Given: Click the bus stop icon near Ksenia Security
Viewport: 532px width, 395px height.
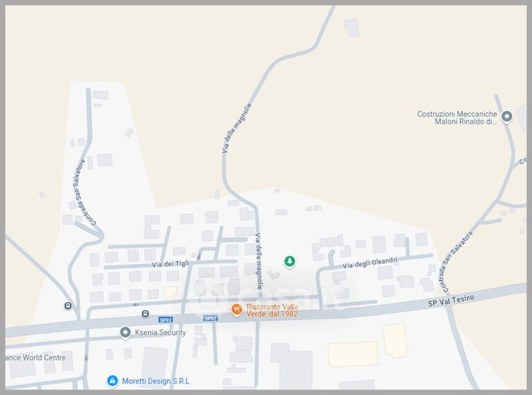Looking at the screenshot, I should pos(145,314).
